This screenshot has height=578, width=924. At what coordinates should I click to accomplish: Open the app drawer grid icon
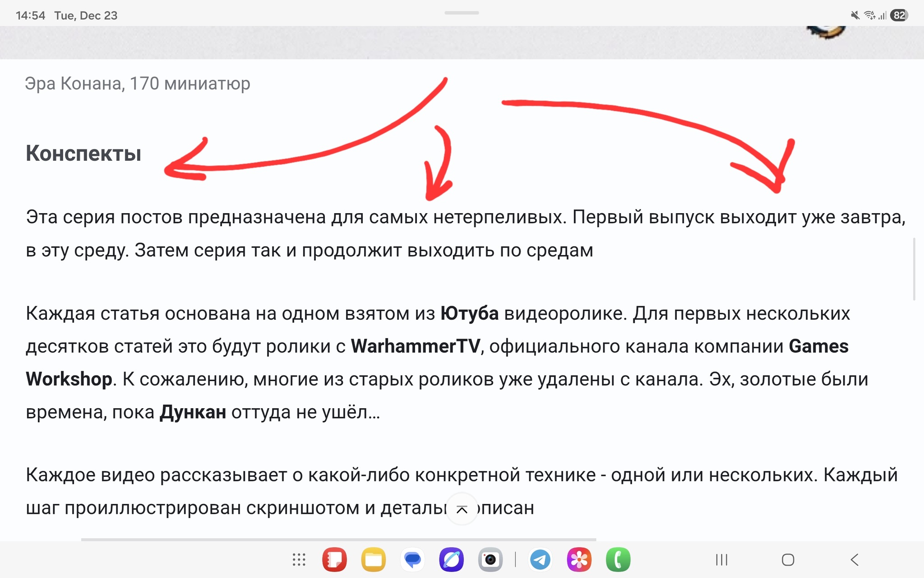pyautogui.click(x=299, y=560)
